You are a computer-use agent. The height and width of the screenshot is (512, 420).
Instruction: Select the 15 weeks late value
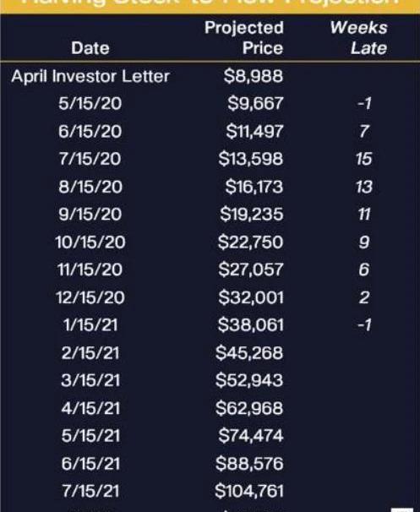tap(364, 159)
